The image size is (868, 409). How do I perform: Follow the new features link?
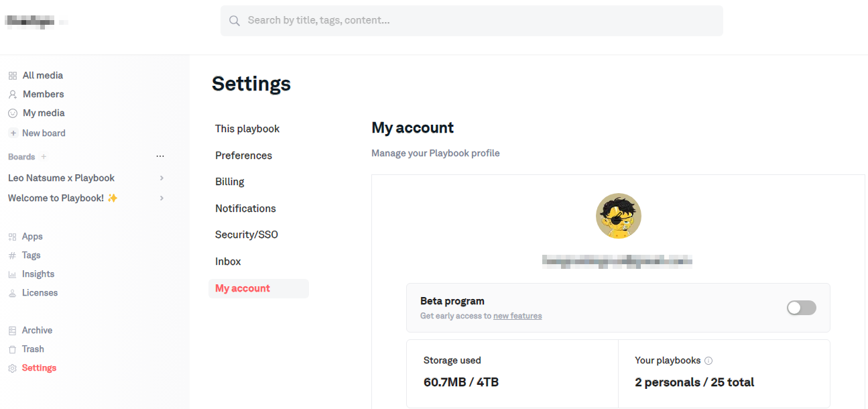pos(517,316)
